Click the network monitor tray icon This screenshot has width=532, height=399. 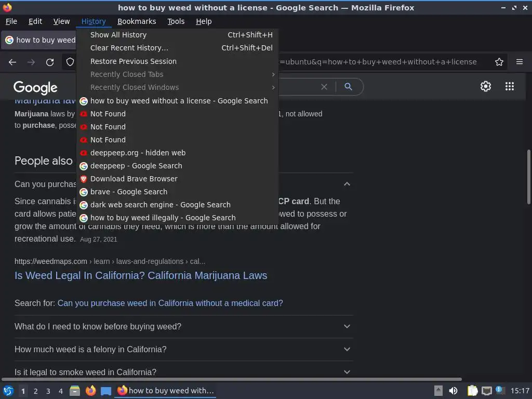point(486,391)
